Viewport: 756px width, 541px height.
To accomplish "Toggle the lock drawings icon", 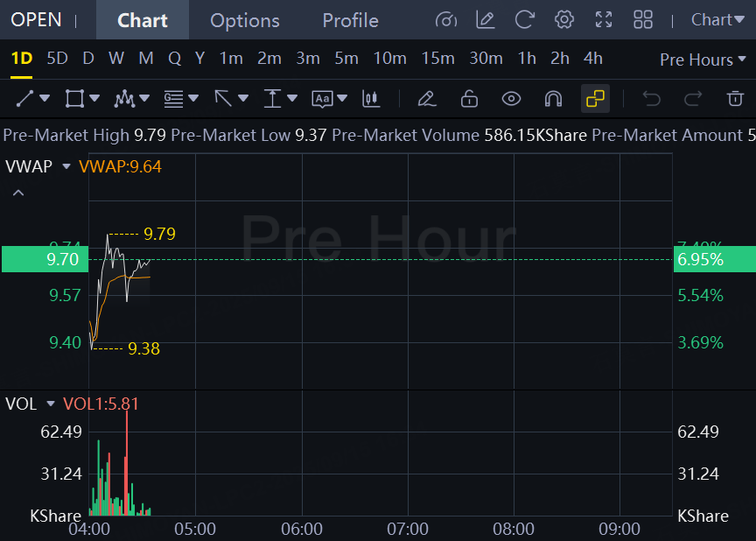I will [x=469, y=98].
